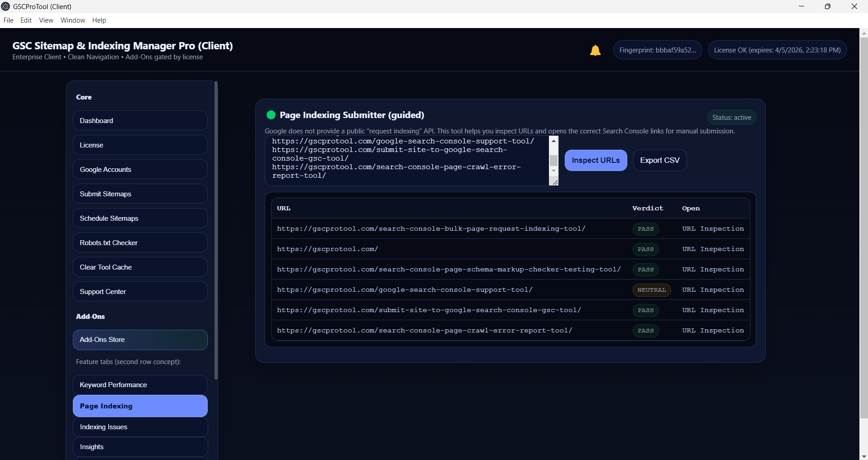Go to Dashboard in sidebar

coord(140,121)
